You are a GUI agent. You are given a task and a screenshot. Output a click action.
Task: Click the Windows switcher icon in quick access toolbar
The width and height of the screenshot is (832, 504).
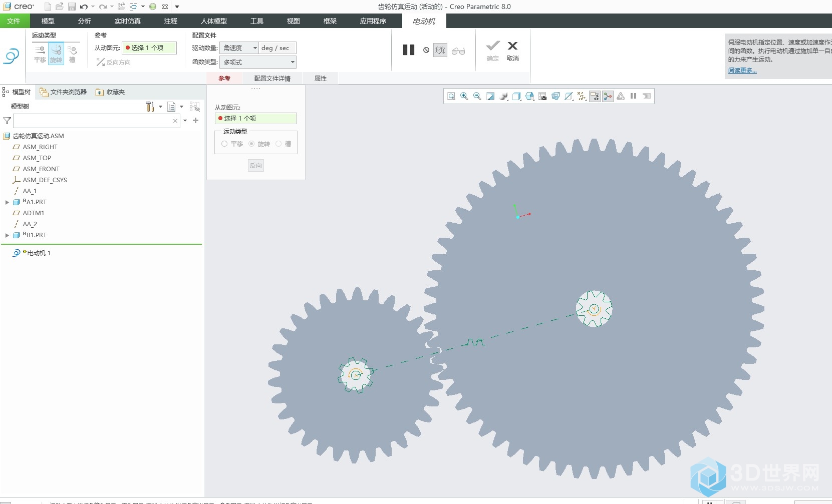[x=134, y=7]
